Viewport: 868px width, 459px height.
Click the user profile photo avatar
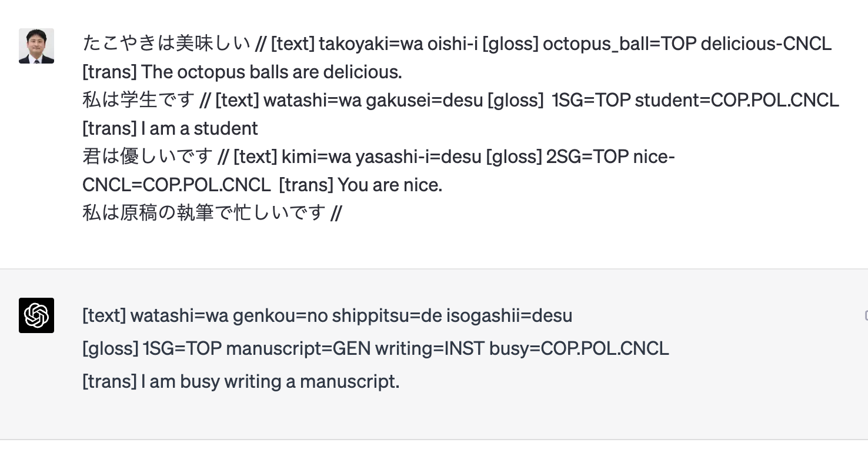pos(36,46)
